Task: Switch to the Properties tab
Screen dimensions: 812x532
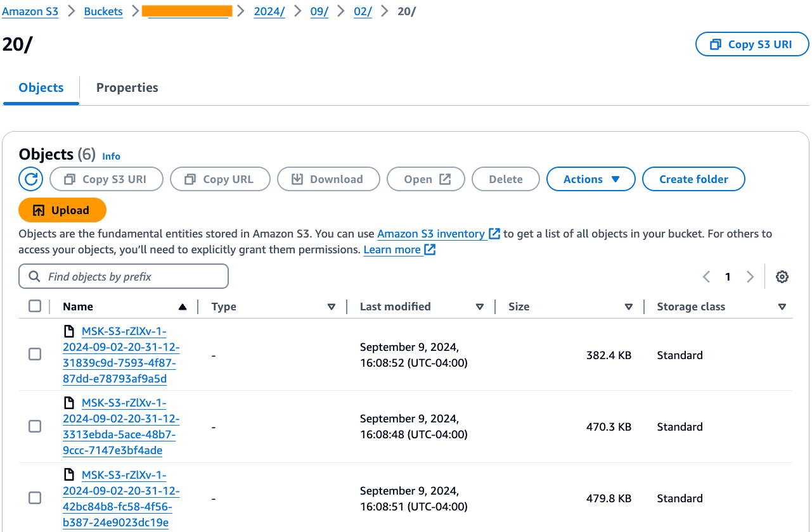Action: 127,88
